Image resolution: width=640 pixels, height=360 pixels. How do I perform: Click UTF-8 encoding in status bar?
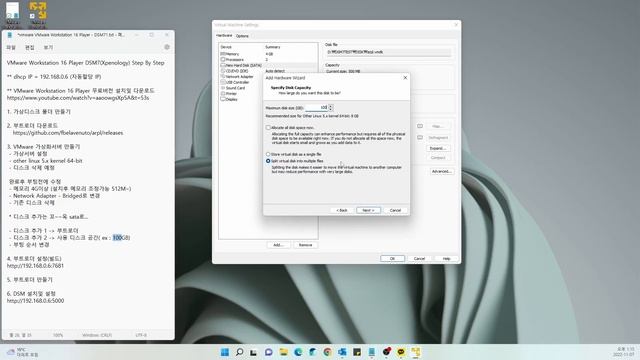pyautogui.click(x=141, y=335)
